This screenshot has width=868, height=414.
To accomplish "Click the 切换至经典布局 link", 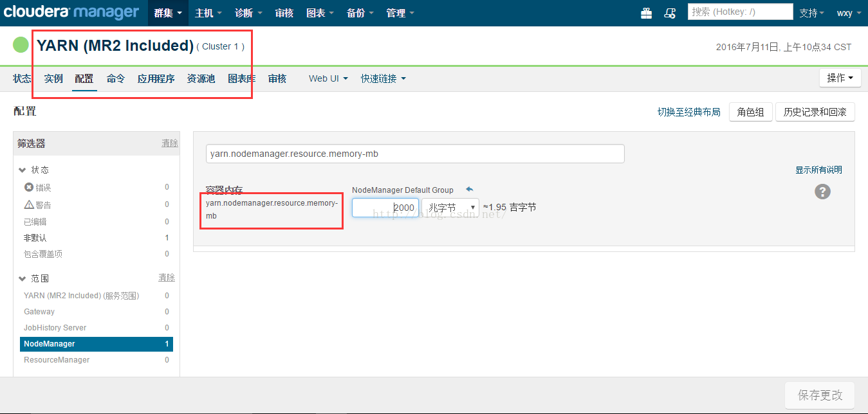I will (689, 112).
